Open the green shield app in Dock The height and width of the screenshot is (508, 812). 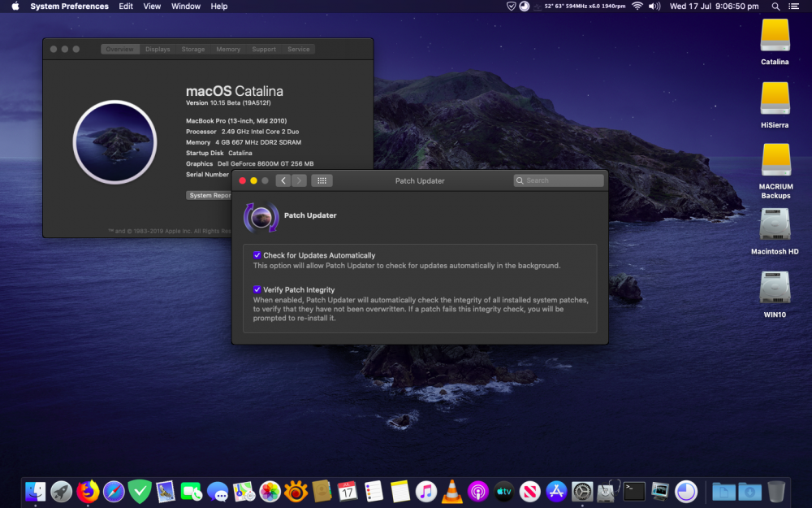[140, 492]
